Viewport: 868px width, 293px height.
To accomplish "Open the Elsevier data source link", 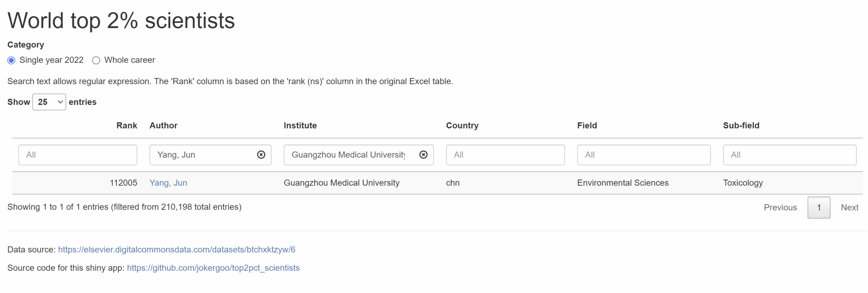I will click(177, 250).
